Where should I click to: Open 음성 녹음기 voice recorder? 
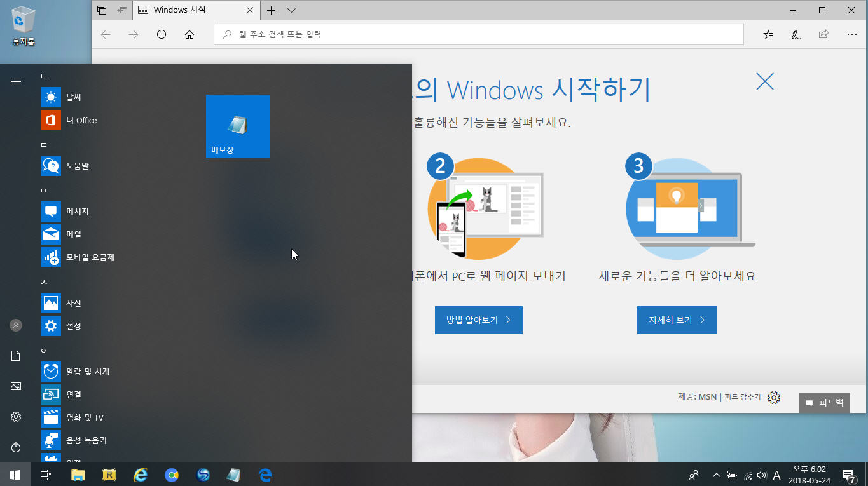click(51, 440)
